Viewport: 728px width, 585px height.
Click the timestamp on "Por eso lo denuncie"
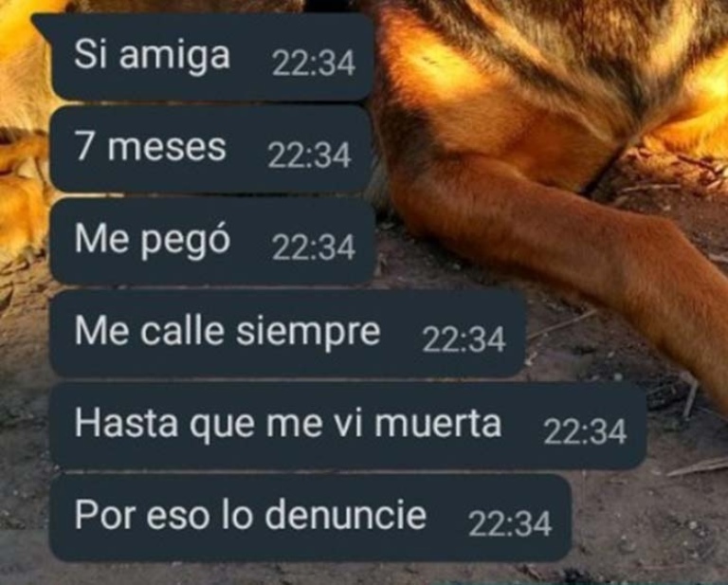tap(510, 523)
